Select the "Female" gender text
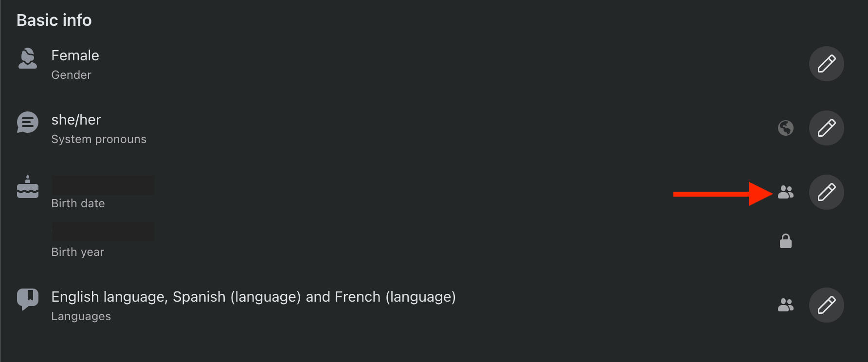The width and height of the screenshot is (868, 362). (75, 55)
